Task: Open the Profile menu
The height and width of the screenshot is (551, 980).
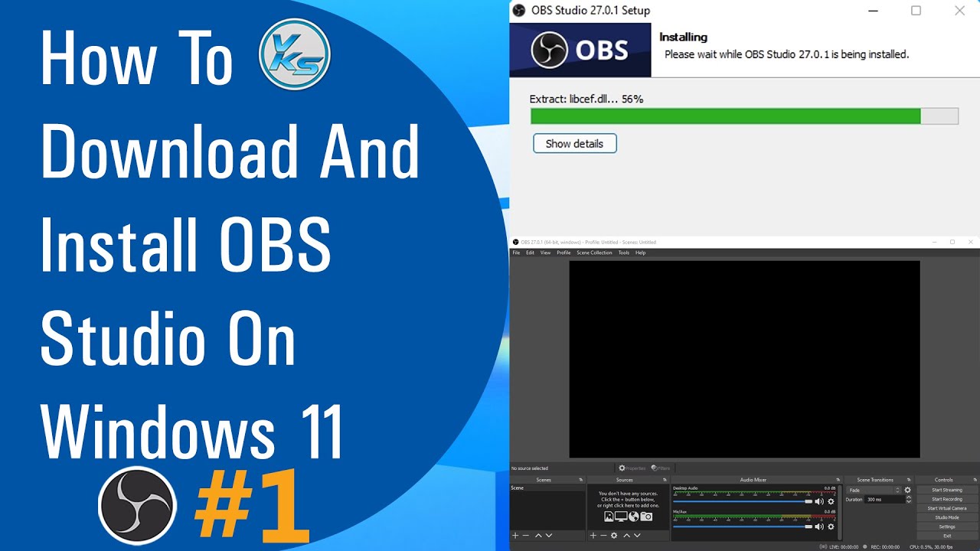Action: (x=563, y=253)
